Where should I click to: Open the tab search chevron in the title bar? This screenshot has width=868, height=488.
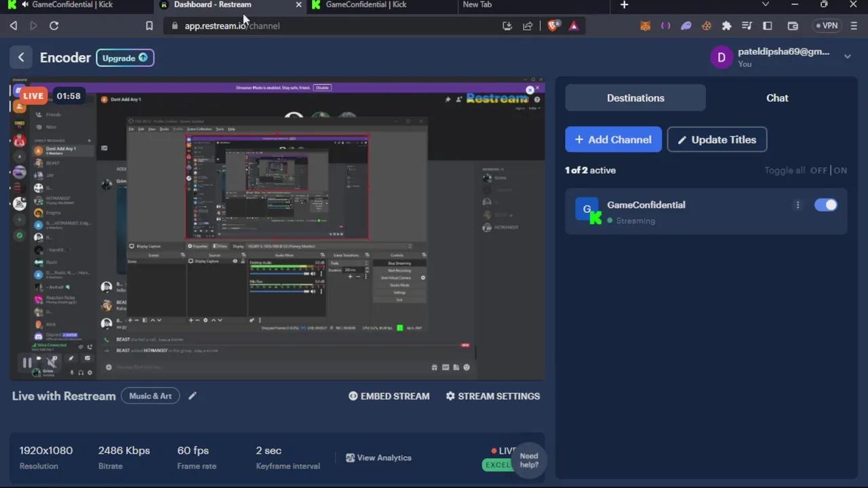pyautogui.click(x=766, y=5)
